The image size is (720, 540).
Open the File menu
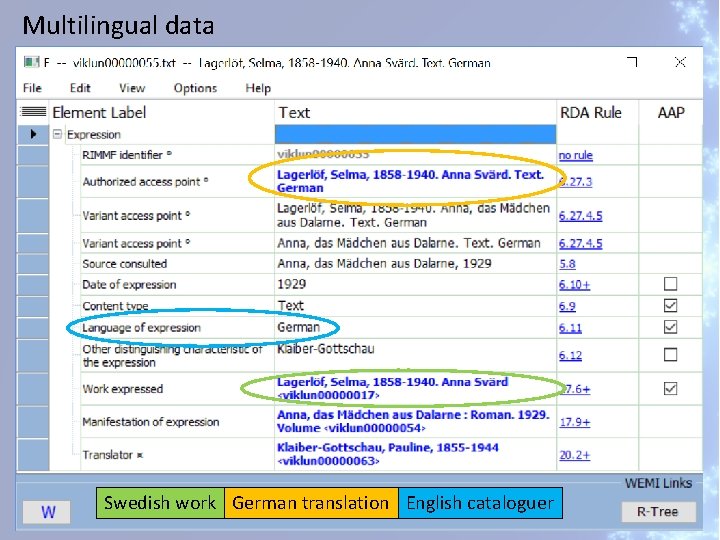click(x=32, y=88)
